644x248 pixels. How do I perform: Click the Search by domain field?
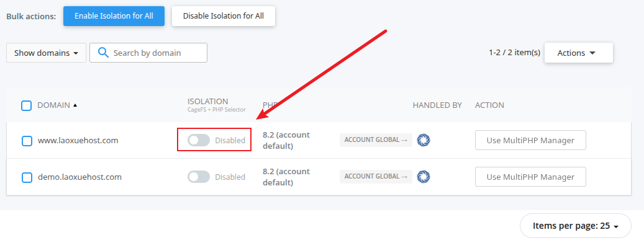155,53
